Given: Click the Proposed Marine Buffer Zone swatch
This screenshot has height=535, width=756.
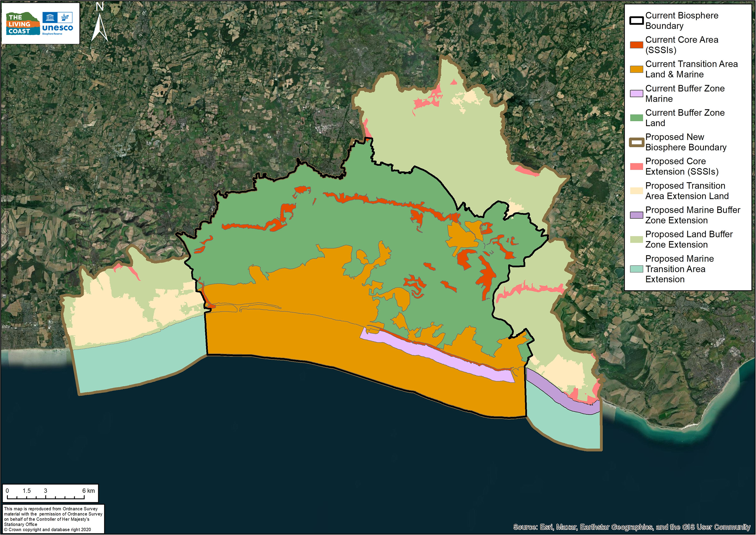Looking at the screenshot, I should point(636,215).
